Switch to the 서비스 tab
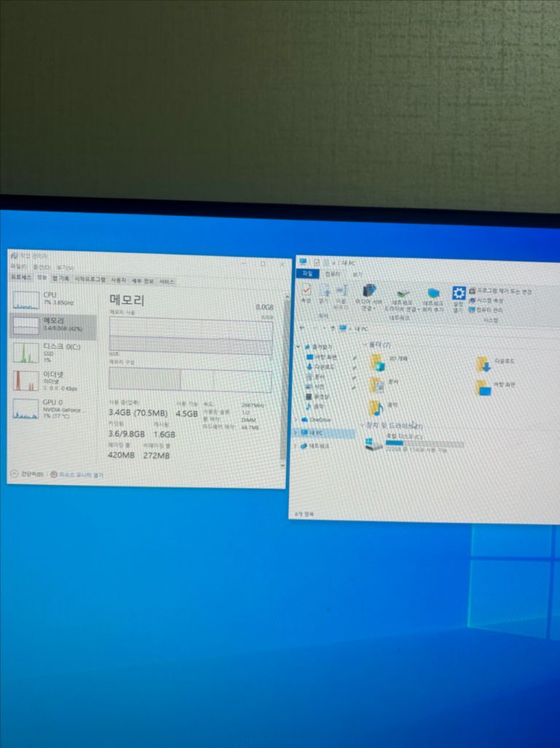Screen dimensions: 560x748 point(167,282)
